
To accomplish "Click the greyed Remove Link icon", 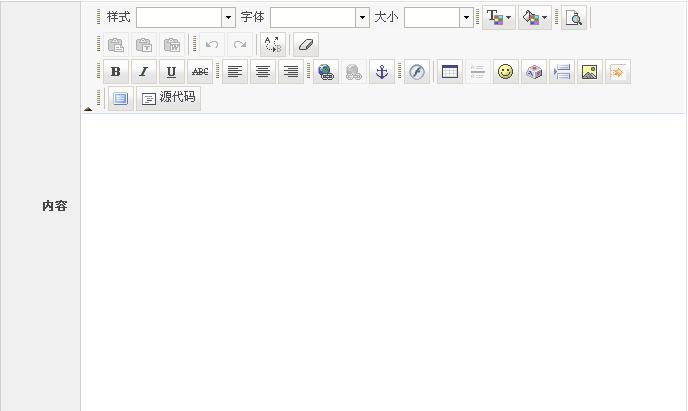I will [x=354, y=71].
